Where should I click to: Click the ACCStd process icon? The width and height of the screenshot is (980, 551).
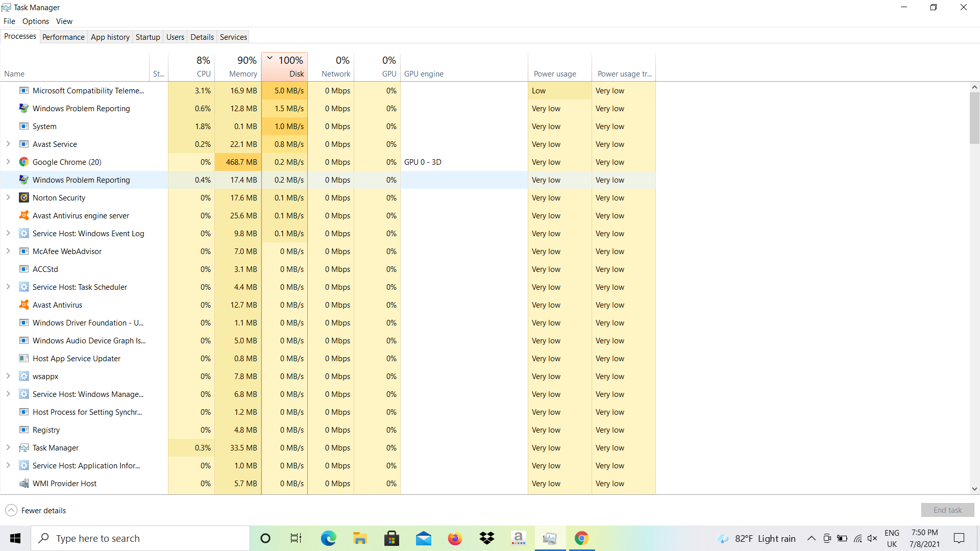click(x=23, y=269)
